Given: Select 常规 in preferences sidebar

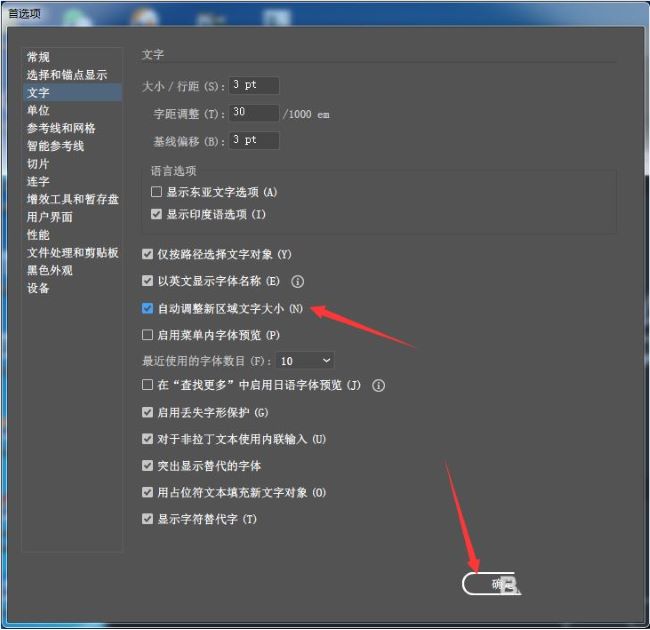Looking at the screenshot, I should (38, 57).
